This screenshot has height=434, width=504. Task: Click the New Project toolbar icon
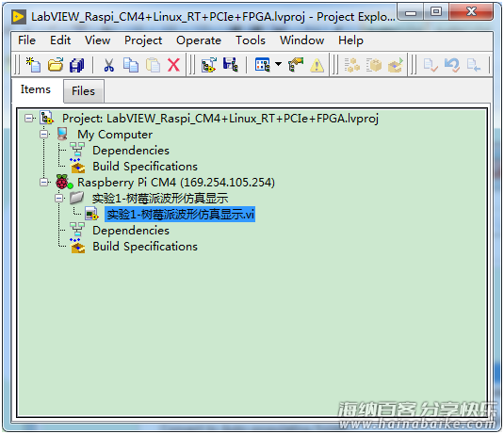pos(33,65)
